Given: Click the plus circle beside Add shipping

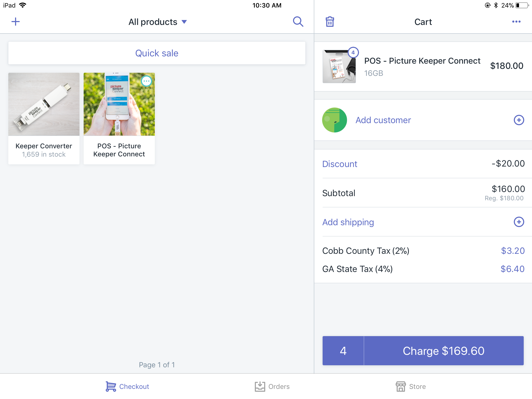Looking at the screenshot, I should click(519, 222).
